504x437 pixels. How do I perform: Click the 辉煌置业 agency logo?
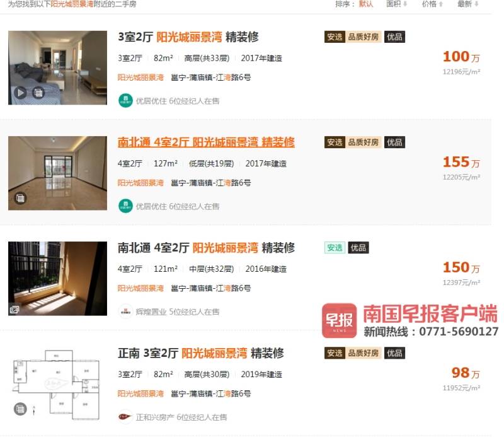(x=125, y=312)
